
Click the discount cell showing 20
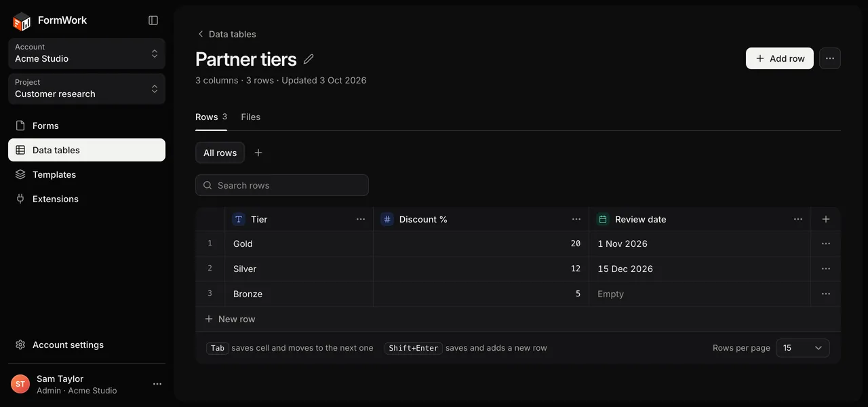tap(481, 244)
